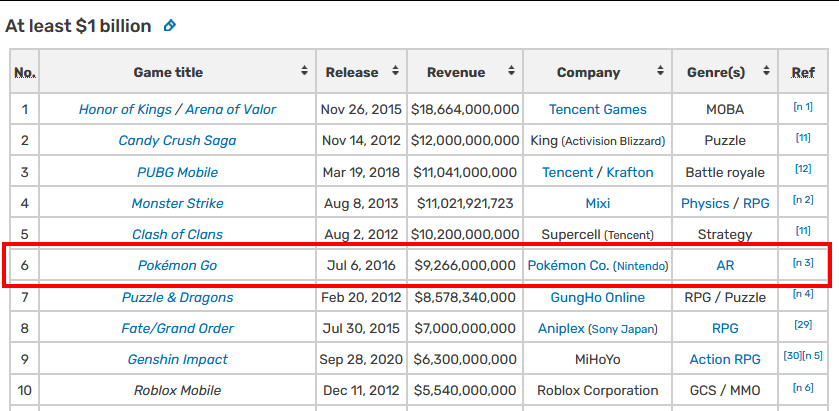839x411 pixels.
Task: Click the edit pencil icon beside heading
Action: tap(170, 25)
